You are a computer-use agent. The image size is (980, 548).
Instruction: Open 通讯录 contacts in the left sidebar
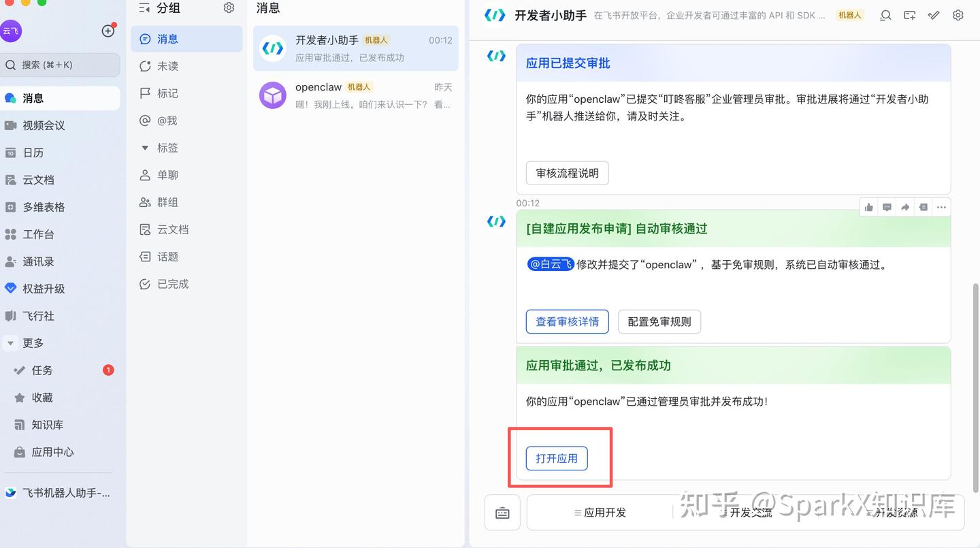(60, 261)
